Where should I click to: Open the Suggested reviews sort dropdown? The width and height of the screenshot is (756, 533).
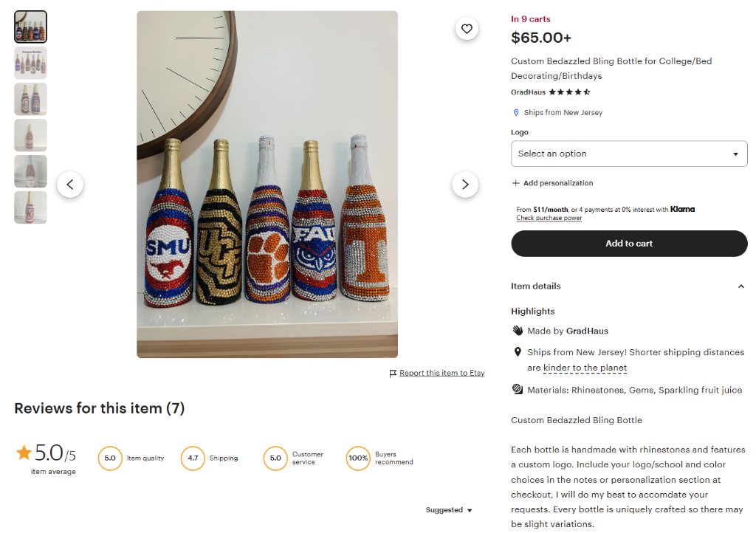(448, 509)
